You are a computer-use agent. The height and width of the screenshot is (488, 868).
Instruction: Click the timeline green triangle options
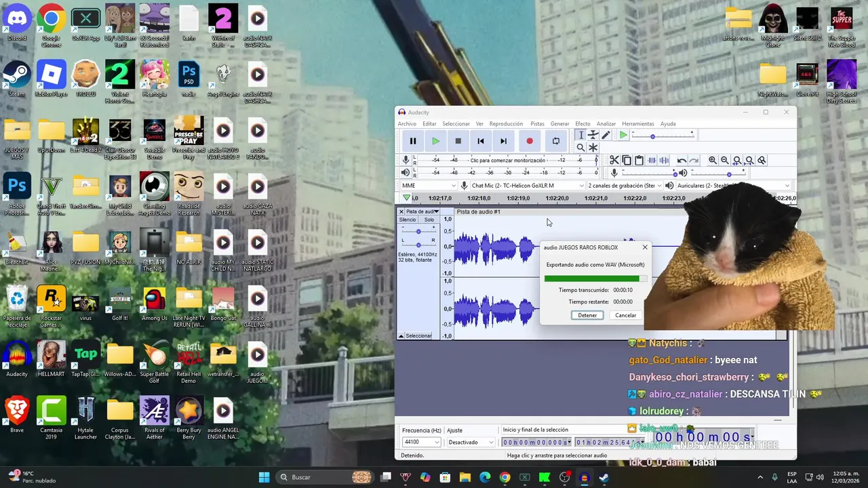[x=406, y=198]
